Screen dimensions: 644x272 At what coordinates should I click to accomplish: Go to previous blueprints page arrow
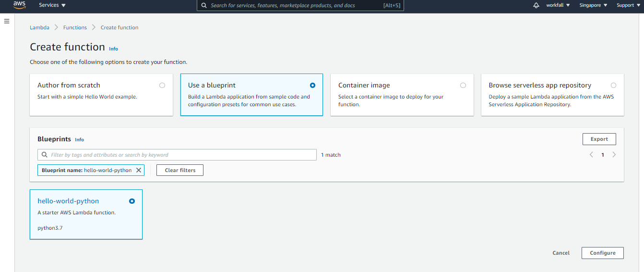pyautogui.click(x=591, y=155)
